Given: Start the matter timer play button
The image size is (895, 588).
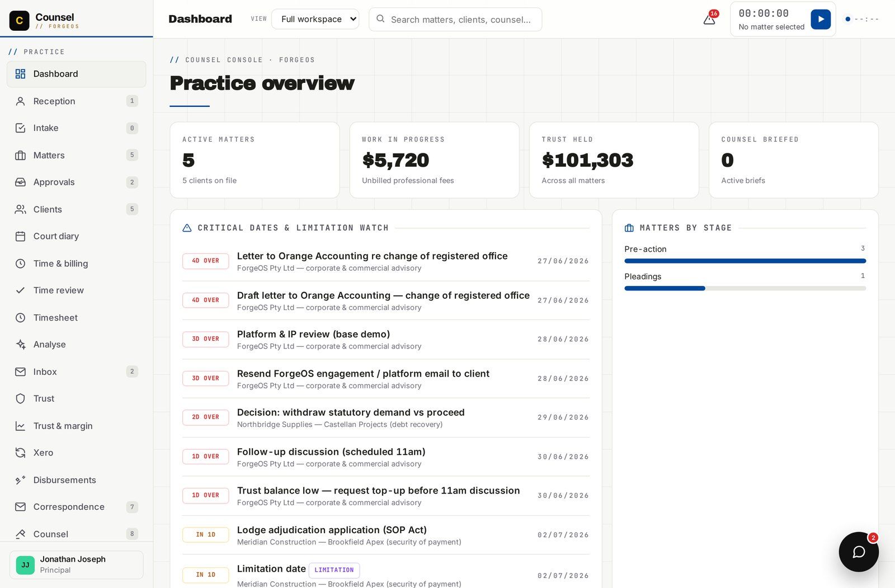Looking at the screenshot, I should click(x=821, y=19).
